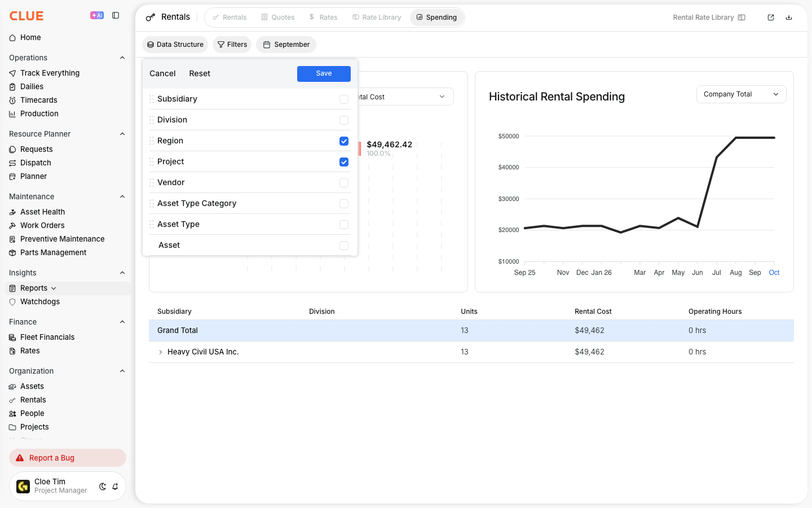The image size is (812, 508).
Task: Switch to the Rate Library tab
Action: pos(377,17)
